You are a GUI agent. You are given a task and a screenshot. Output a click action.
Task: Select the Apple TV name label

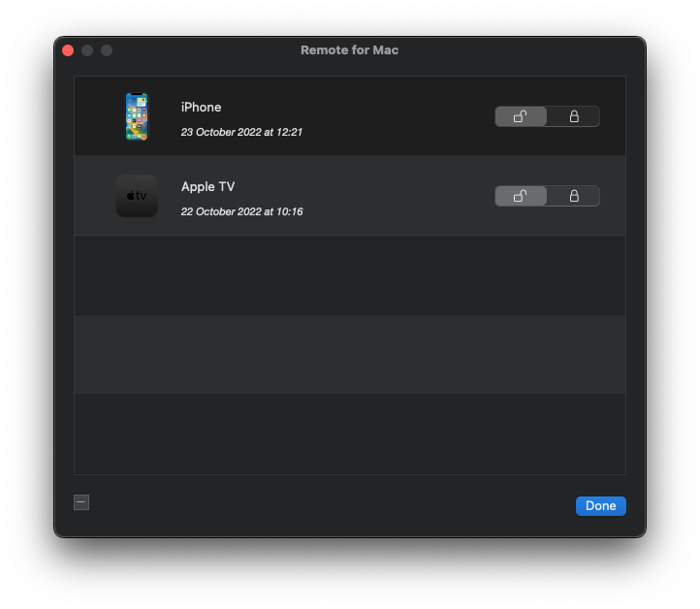click(207, 186)
